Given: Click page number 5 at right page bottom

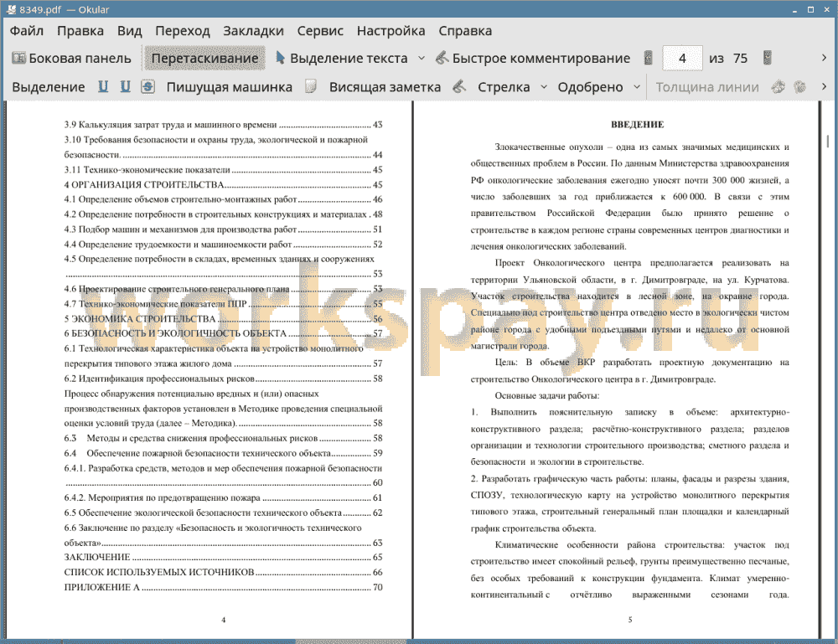Looking at the screenshot, I should point(630,620).
